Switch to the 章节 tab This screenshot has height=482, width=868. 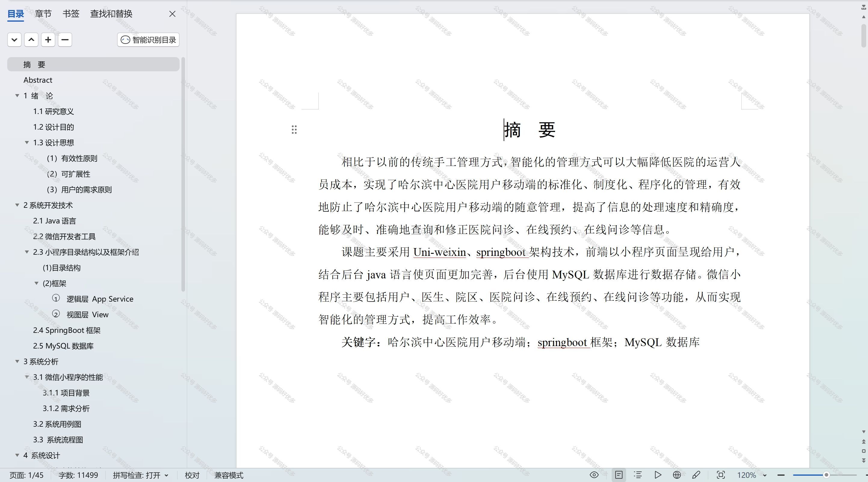click(43, 14)
